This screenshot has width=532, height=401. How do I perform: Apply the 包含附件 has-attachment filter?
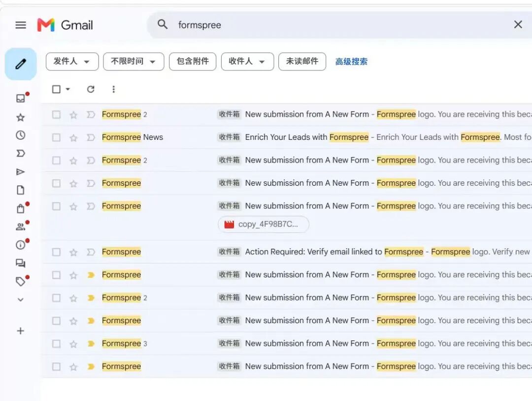click(193, 62)
